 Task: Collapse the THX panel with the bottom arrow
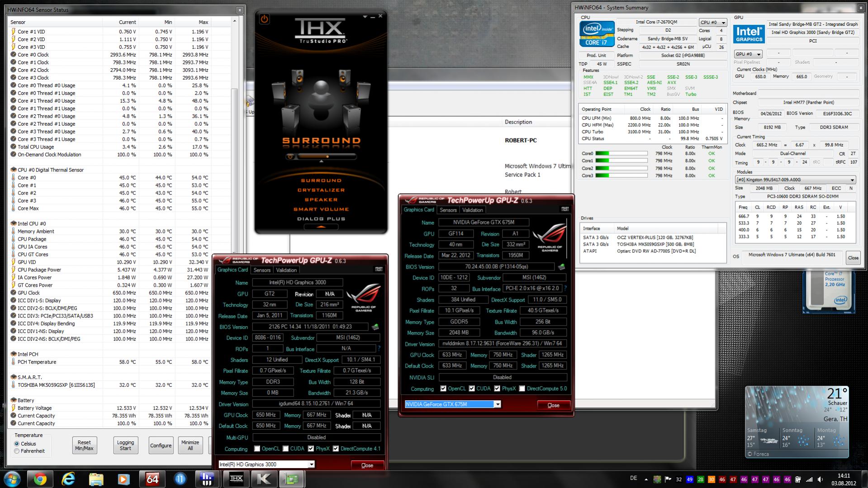pos(321,227)
